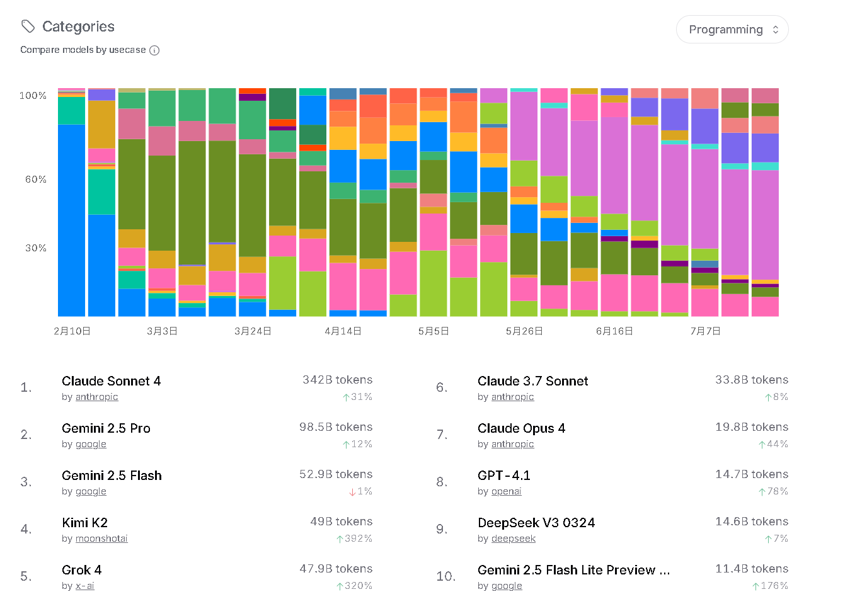
Task: Click the 3月3日 axis label
Action: click(162, 331)
